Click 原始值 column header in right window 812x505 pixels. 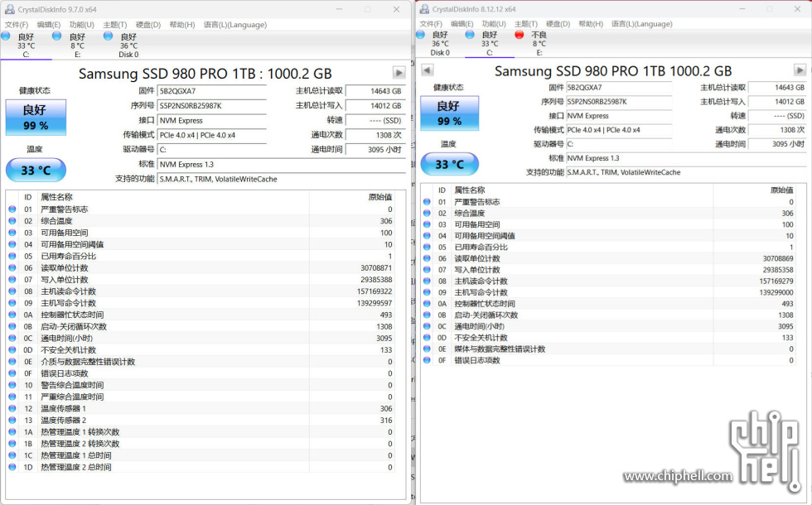click(x=781, y=190)
